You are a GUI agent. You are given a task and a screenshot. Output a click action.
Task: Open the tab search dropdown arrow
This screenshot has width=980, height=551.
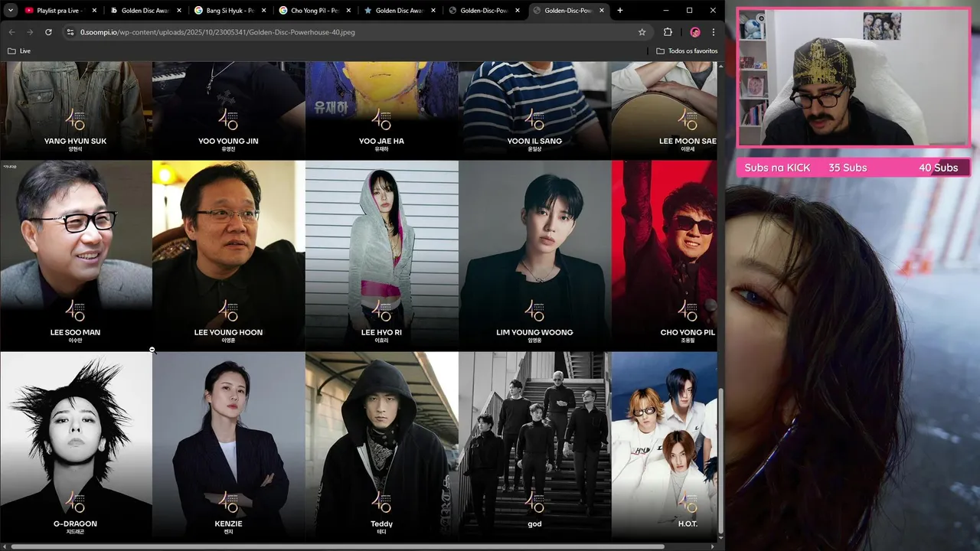11,11
